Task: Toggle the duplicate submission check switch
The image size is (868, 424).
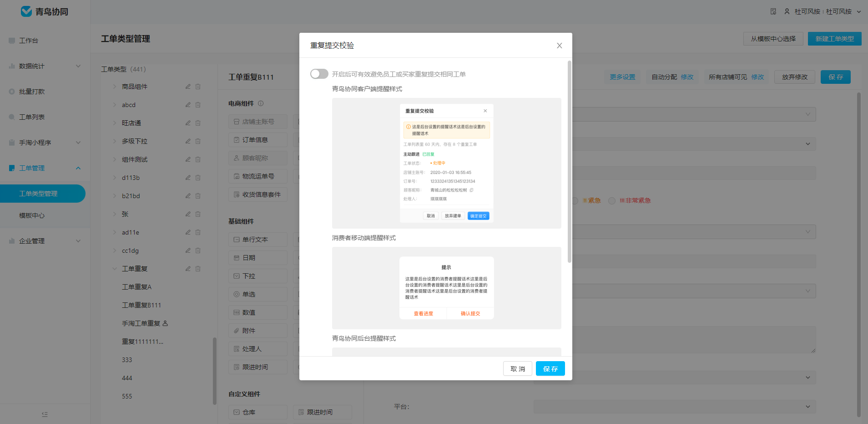Action: [x=319, y=74]
